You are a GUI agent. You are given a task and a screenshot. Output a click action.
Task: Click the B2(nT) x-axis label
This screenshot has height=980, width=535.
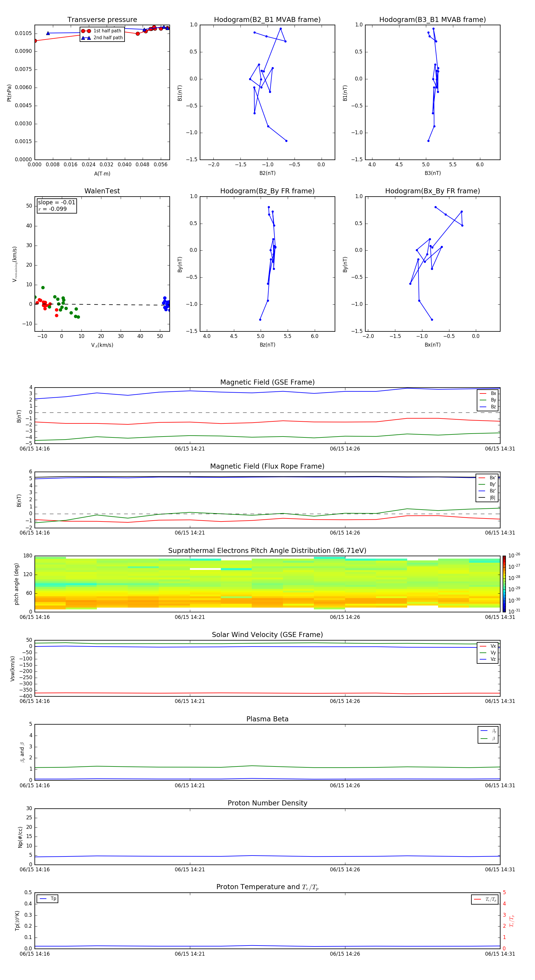267,173
